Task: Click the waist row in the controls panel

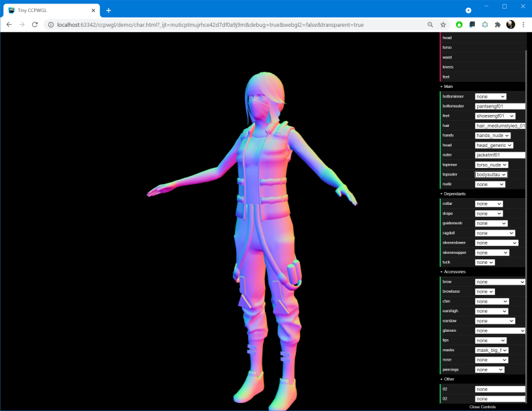Action: pyautogui.click(x=482, y=57)
